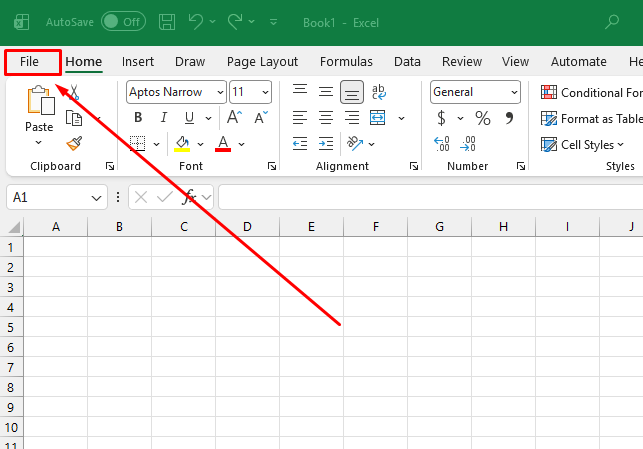The width and height of the screenshot is (643, 449).
Task: Select Center alignment icon
Action: point(326,118)
